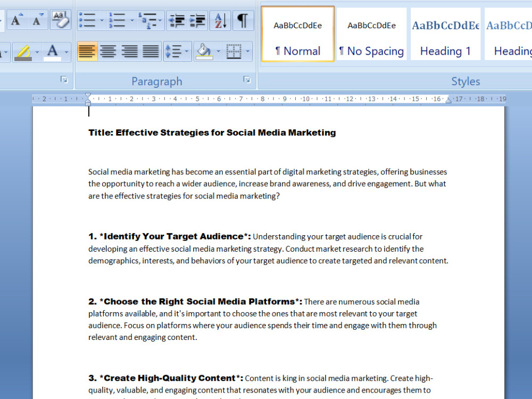Viewport: 532px width, 399px height.
Task: Open highlight color dropdown arrow
Action: coord(37,52)
